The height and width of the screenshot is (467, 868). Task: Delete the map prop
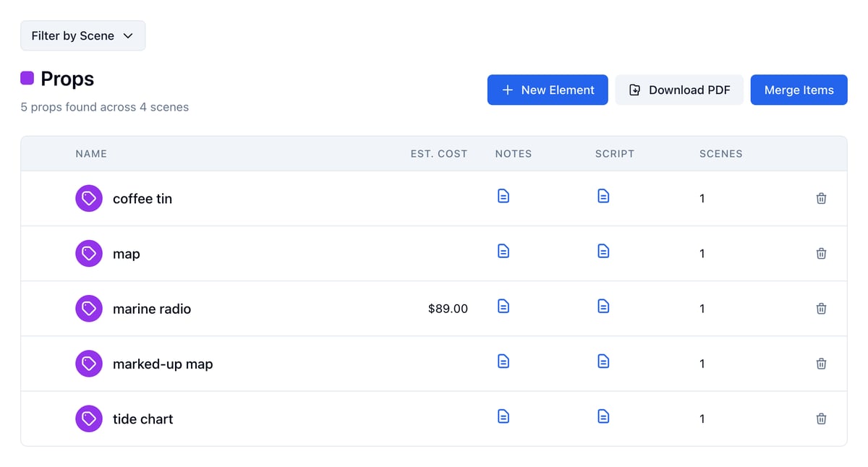[821, 253]
